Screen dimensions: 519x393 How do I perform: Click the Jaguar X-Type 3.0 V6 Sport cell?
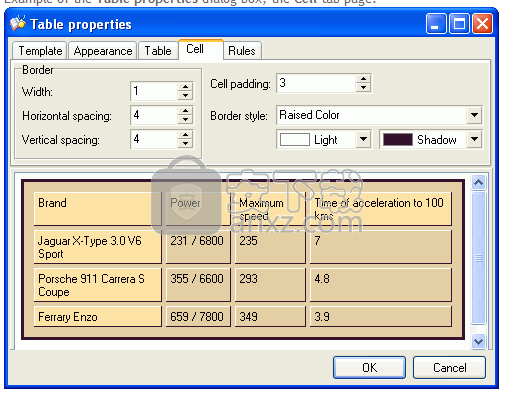[98, 247]
